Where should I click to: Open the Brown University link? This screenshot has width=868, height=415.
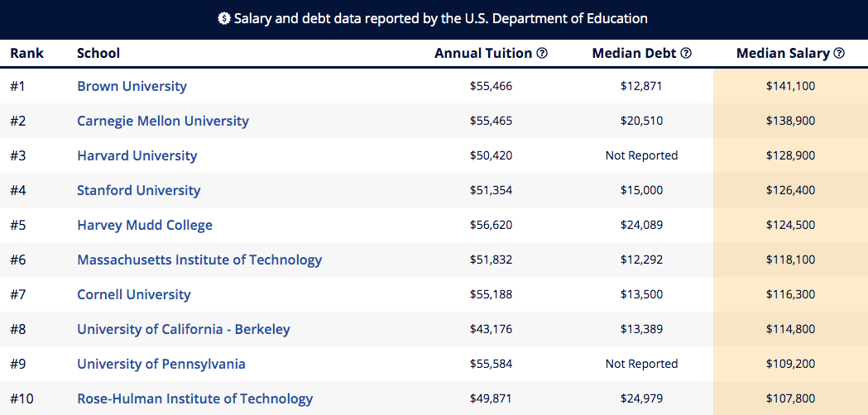point(132,86)
